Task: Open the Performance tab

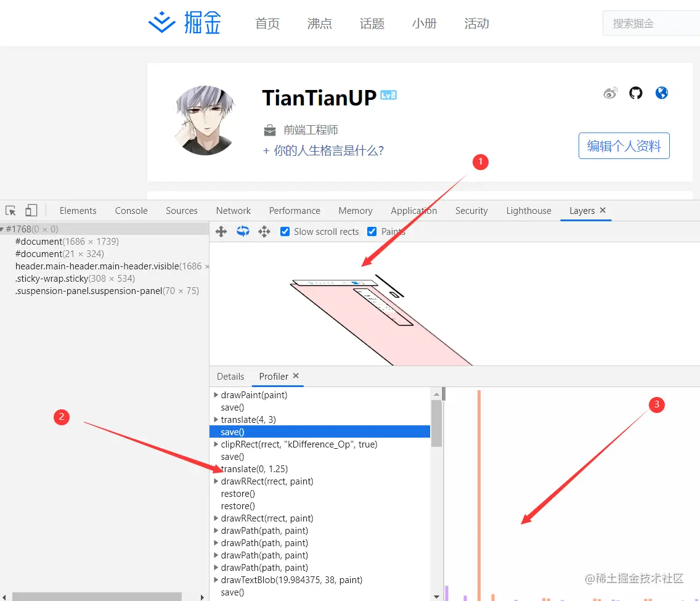Action: pyautogui.click(x=295, y=211)
